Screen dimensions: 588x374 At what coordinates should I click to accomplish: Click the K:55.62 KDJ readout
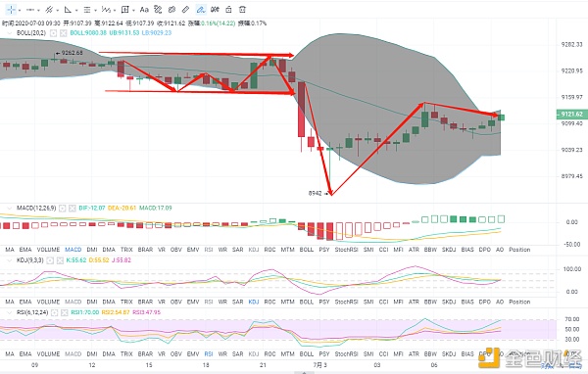[76, 260]
